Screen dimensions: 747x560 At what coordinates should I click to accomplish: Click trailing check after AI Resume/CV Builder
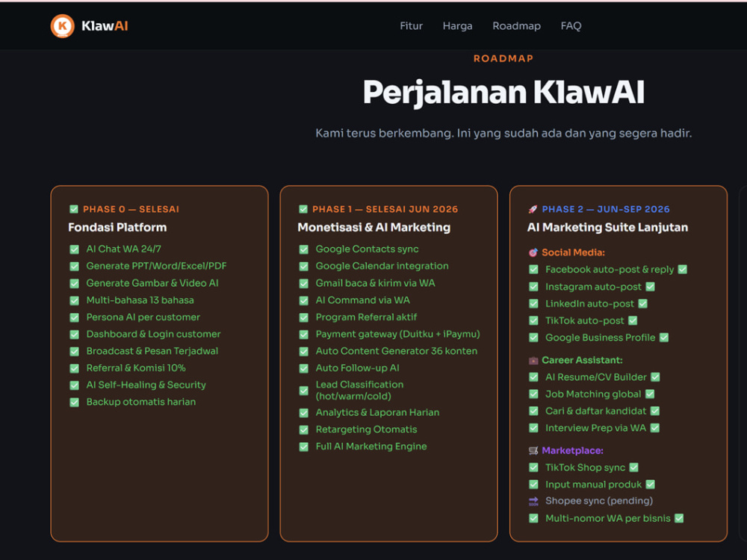(x=656, y=377)
